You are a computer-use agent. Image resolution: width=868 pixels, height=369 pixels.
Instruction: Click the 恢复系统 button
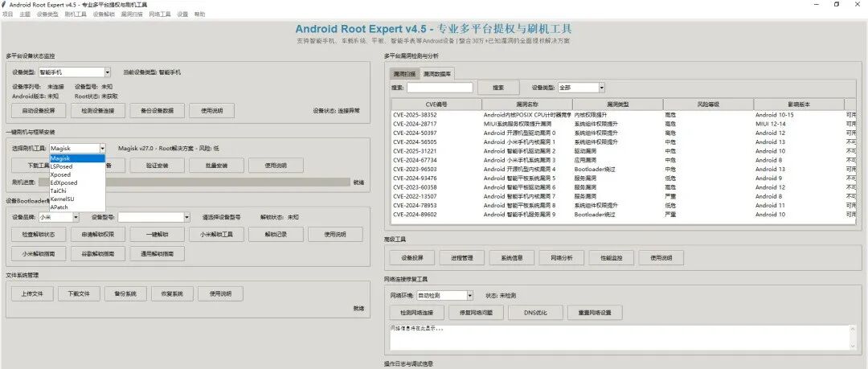point(172,293)
